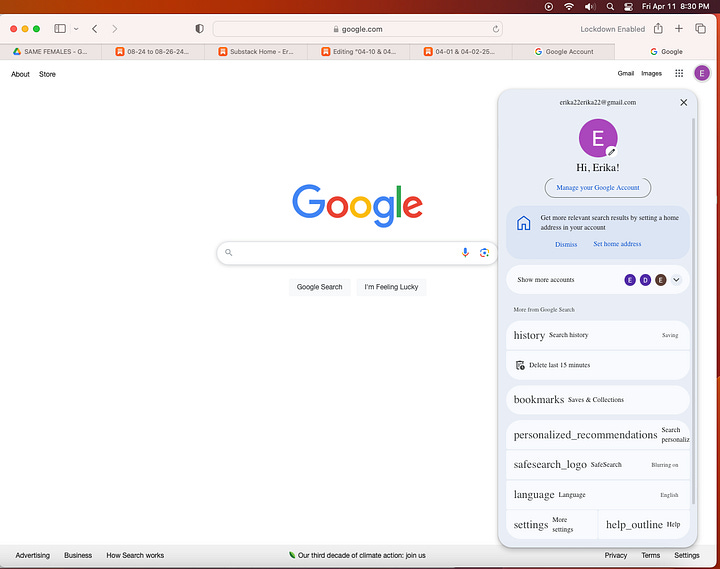Close the account panel with the X
The width and height of the screenshot is (720, 569).
[684, 102]
